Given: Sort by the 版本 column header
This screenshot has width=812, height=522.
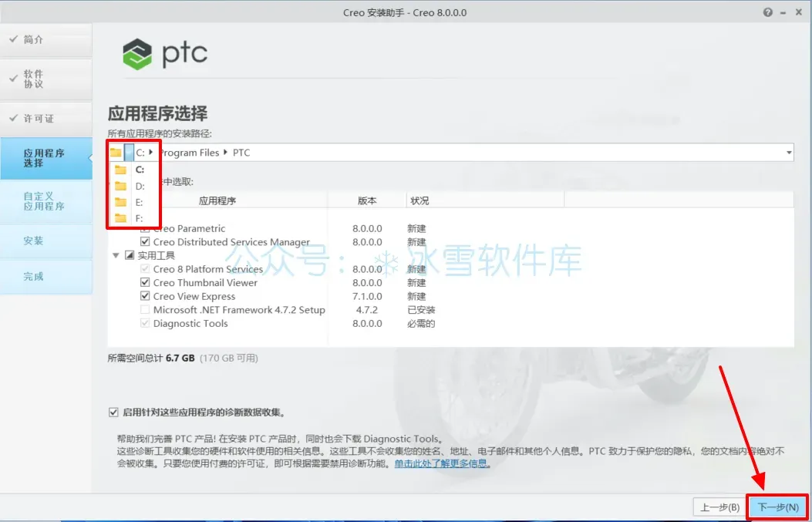Looking at the screenshot, I should (367, 200).
